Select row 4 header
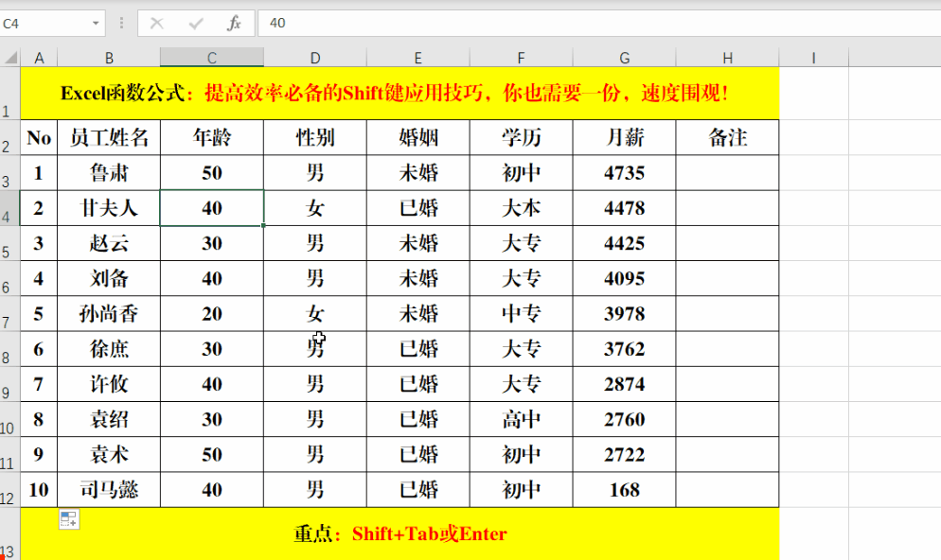Screen dimensions: 941x560 tap(9, 208)
